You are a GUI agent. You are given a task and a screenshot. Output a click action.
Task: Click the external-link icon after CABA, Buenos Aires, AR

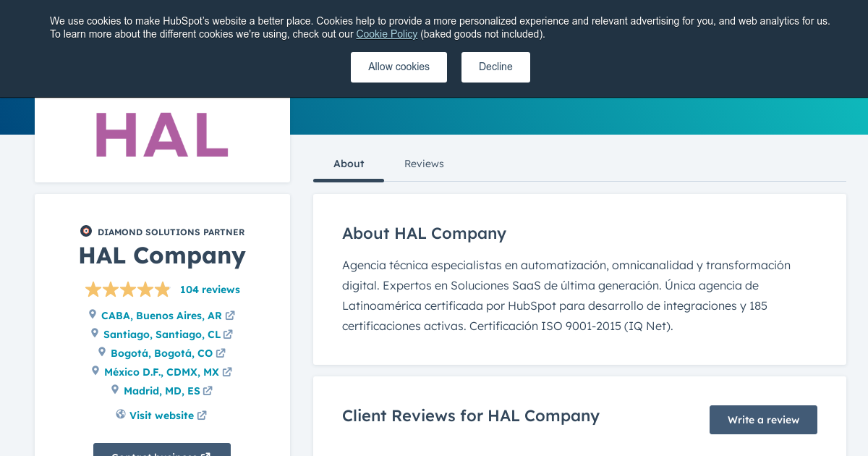coord(230,315)
